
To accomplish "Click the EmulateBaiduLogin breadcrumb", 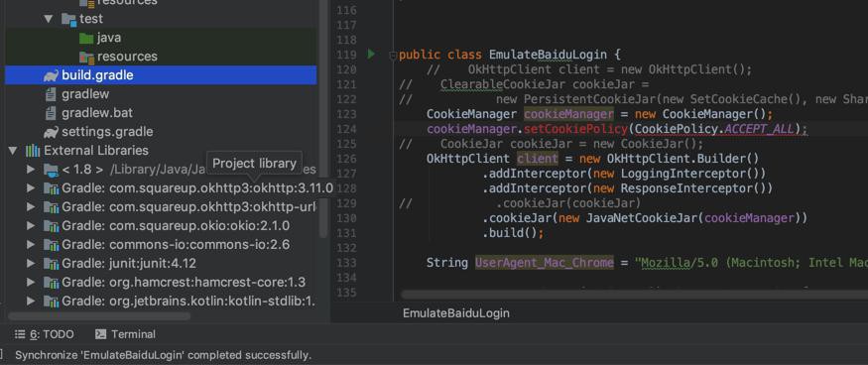I will (x=456, y=313).
